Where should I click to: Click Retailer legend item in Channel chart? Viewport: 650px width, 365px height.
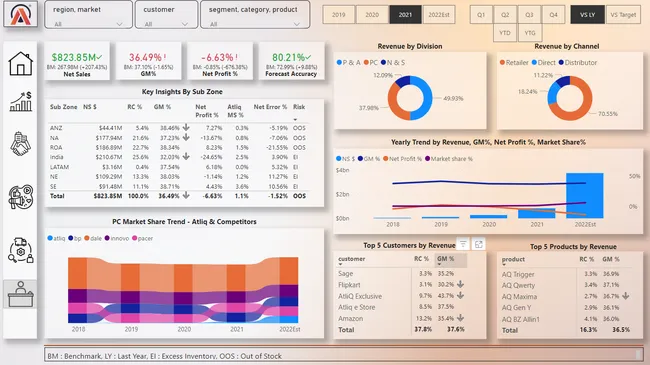pos(514,62)
